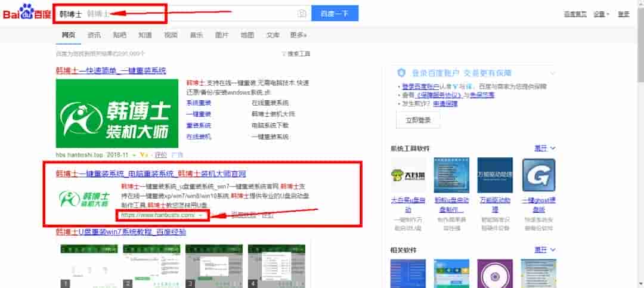This screenshot has width=644, height=288.
Task: Click the 登录 link at top right
Action: point(624,14)
